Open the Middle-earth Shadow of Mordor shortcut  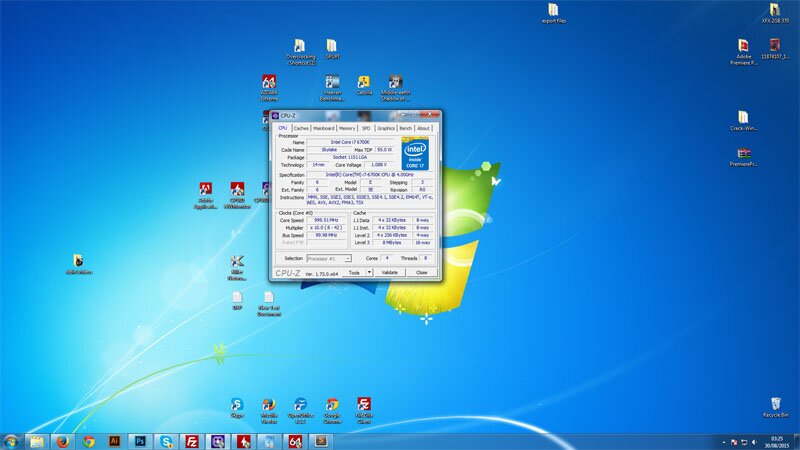(395, 88)
